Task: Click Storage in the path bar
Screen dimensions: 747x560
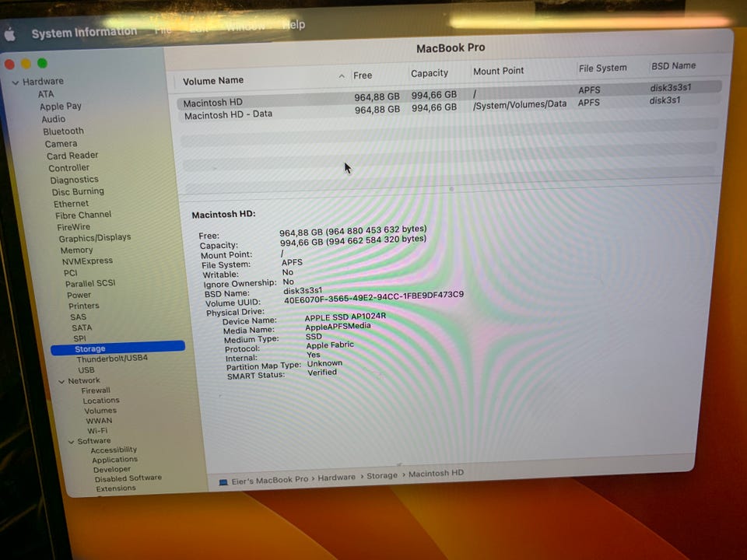Action: [x=382, y=475]
